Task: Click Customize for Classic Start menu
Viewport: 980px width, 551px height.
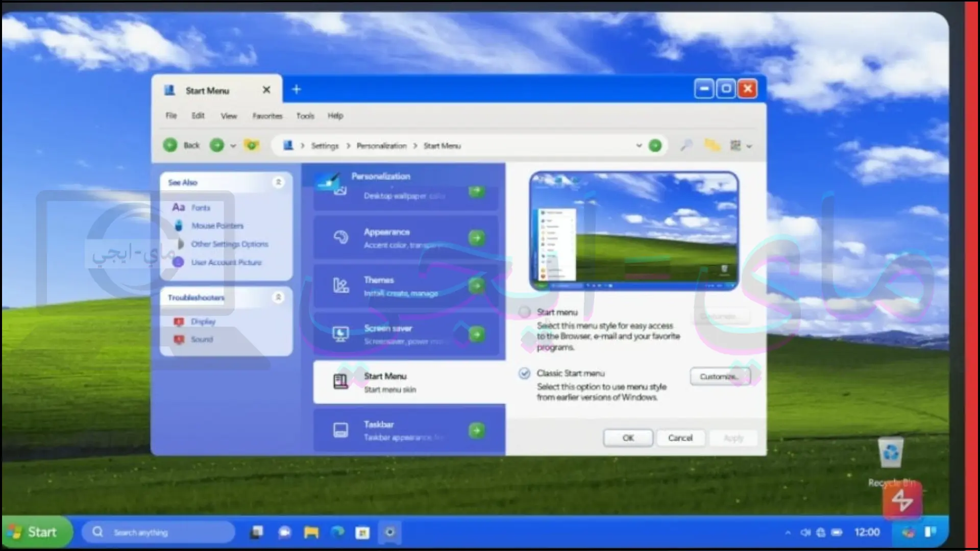Action: [720, 377]
